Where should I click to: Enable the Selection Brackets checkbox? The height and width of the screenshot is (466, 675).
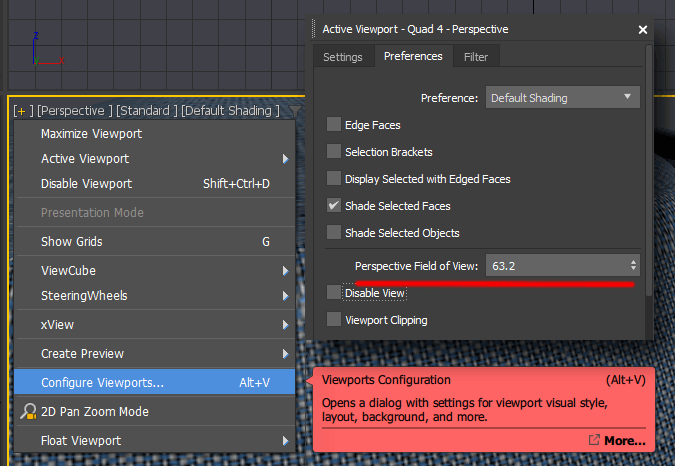[x=334, y=151]
